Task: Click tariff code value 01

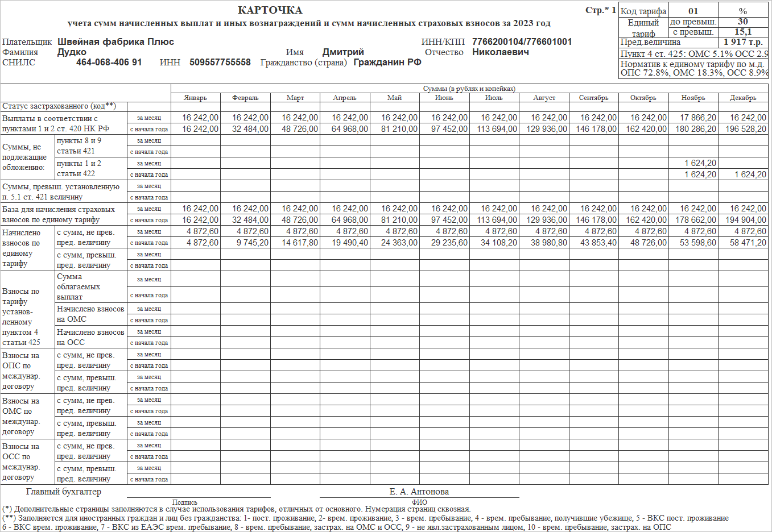Action: (693, 11)
